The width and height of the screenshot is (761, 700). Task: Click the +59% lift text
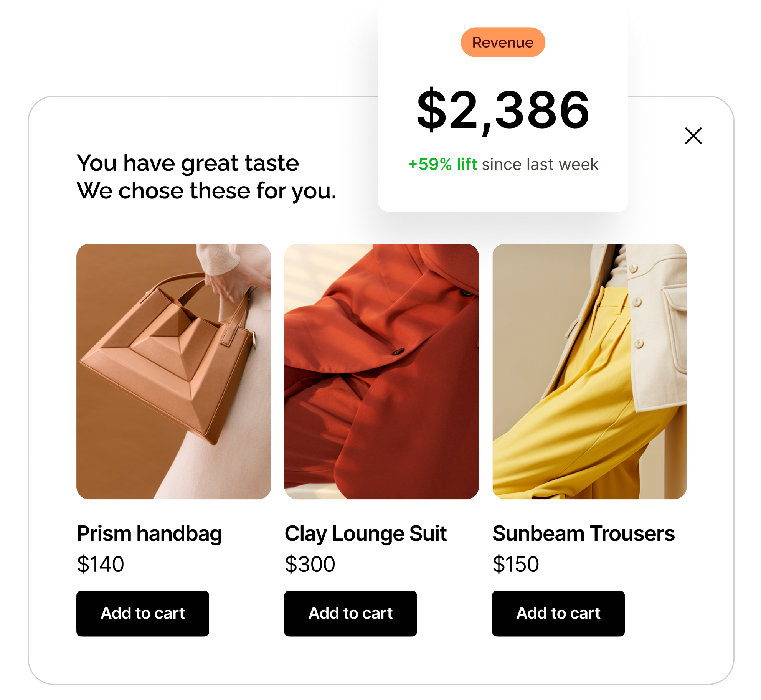point(442,164)
